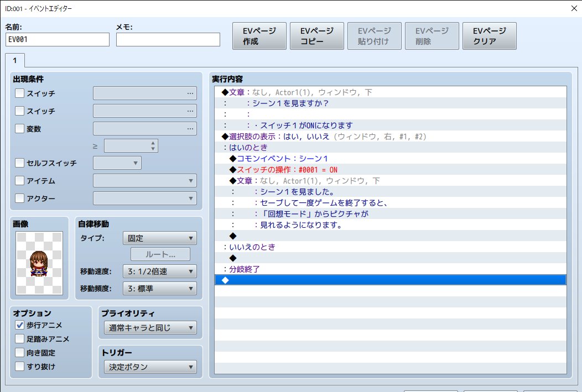Clear the event page with EVページクリア
This screenshot has width=582, height=392.
point(489,35)
